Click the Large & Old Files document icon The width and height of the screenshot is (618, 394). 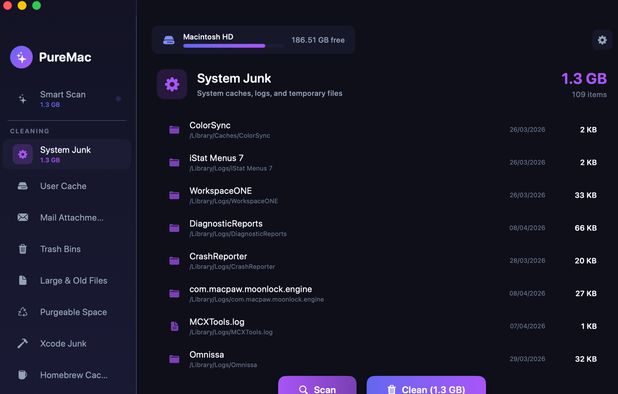(23, 281)
